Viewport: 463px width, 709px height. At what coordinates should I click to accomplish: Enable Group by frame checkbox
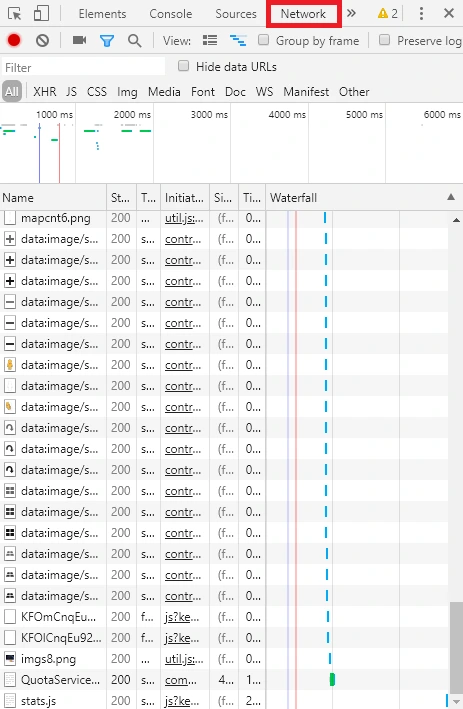(x=264, y=40)
